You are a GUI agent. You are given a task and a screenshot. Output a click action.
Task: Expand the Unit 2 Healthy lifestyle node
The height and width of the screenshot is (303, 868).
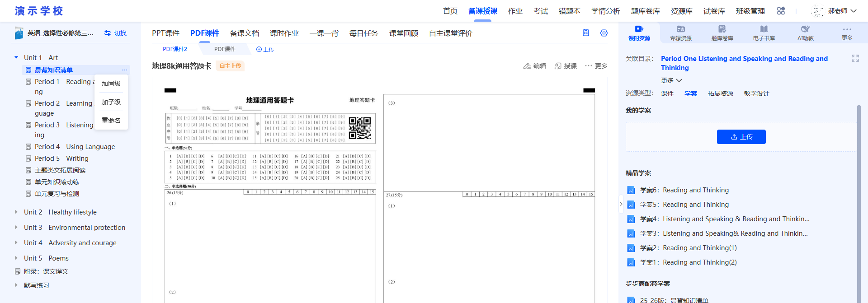coord(16,212)
